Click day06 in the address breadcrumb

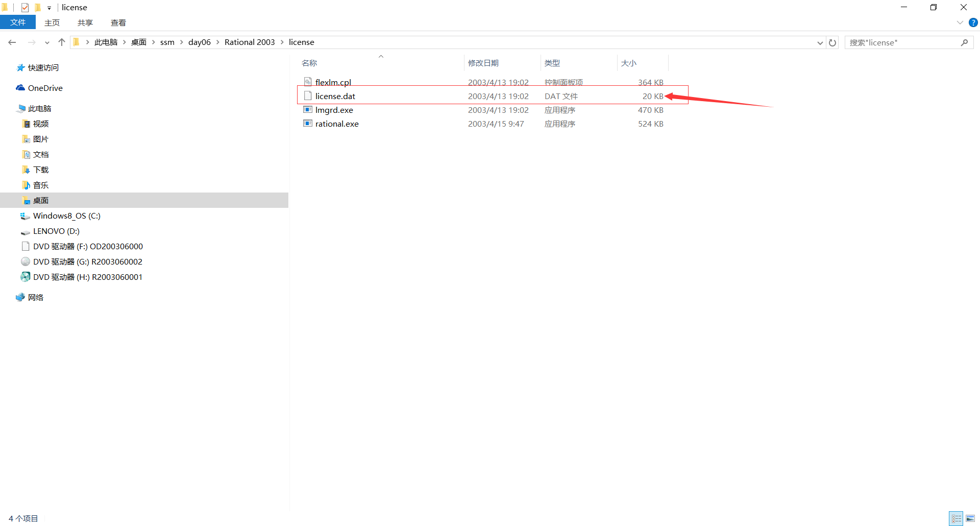pos(200,42)
